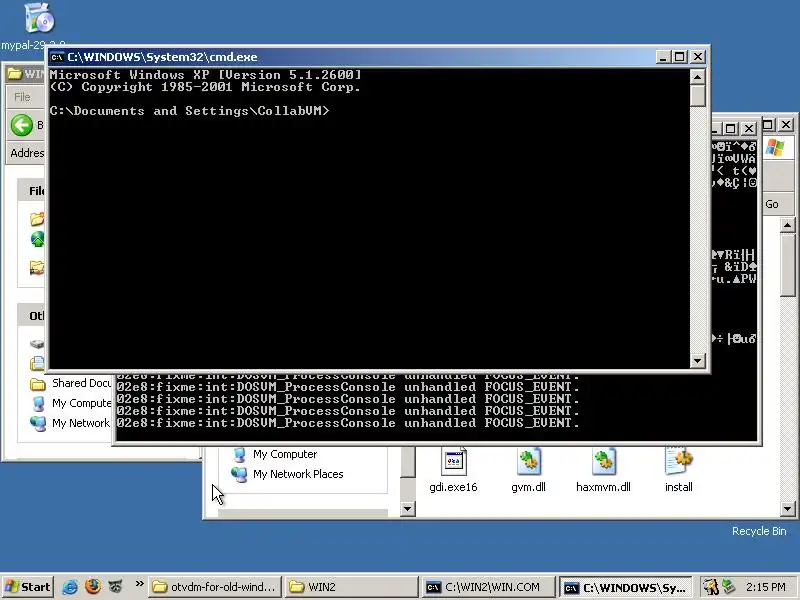Click the new folder task icon in WIN2 panel
The height and width of the screenshot is (600, 800).
37,219
